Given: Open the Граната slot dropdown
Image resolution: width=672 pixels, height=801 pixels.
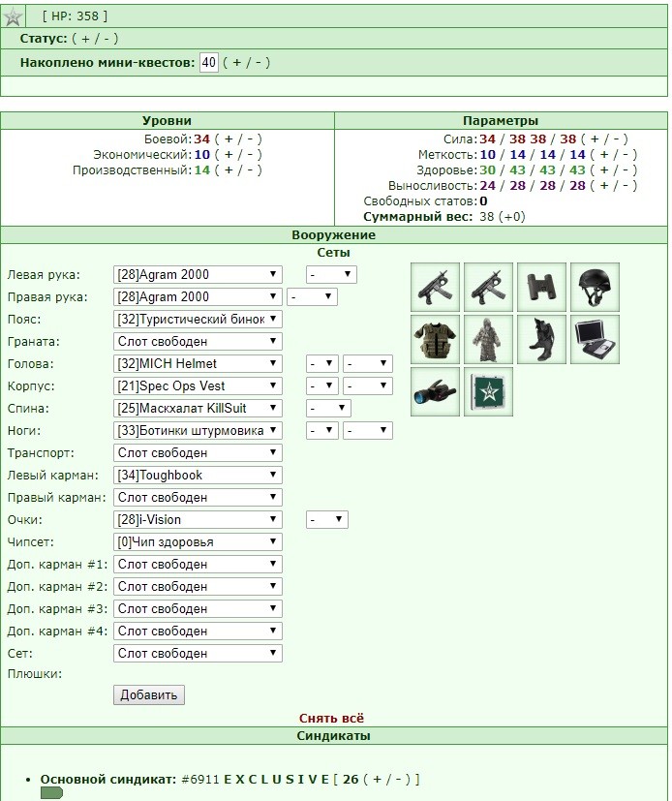Looking at the screenshot, I should pos(198,341).
